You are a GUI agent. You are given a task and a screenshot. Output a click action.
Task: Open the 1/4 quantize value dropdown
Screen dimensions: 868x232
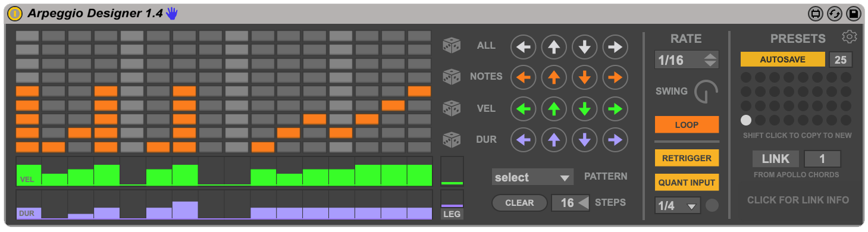678,206
